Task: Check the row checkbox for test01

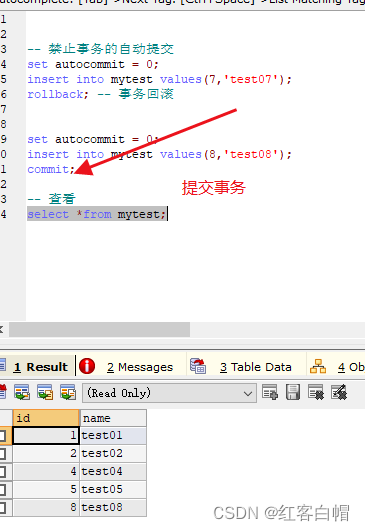Action: pyautogui.click(x=3, y=436)
